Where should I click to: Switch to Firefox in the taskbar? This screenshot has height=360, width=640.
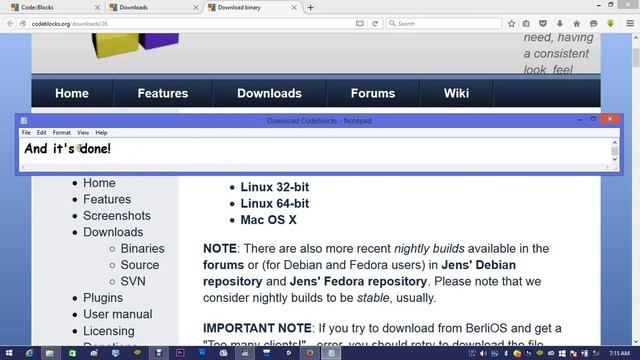(310, 353)
